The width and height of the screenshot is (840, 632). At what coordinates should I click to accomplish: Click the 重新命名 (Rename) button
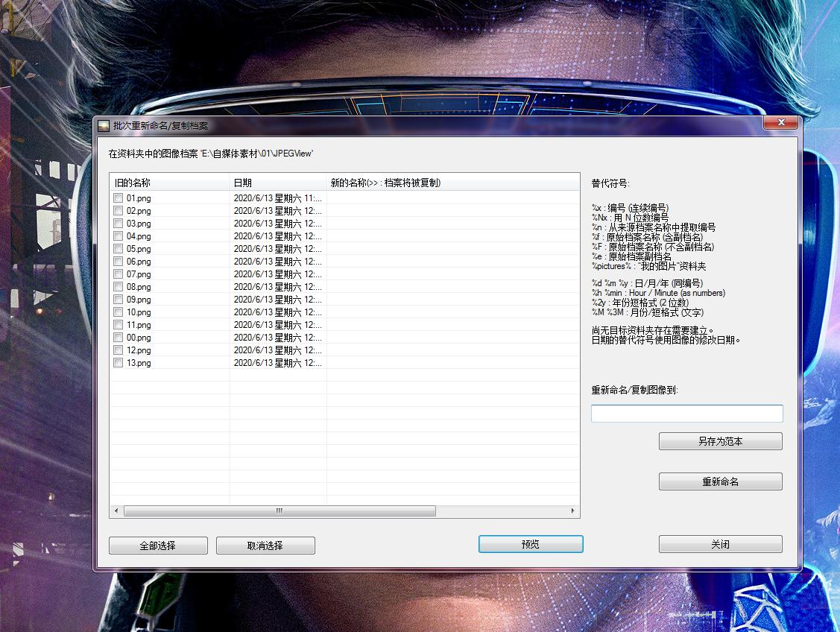tap(720, 481)
